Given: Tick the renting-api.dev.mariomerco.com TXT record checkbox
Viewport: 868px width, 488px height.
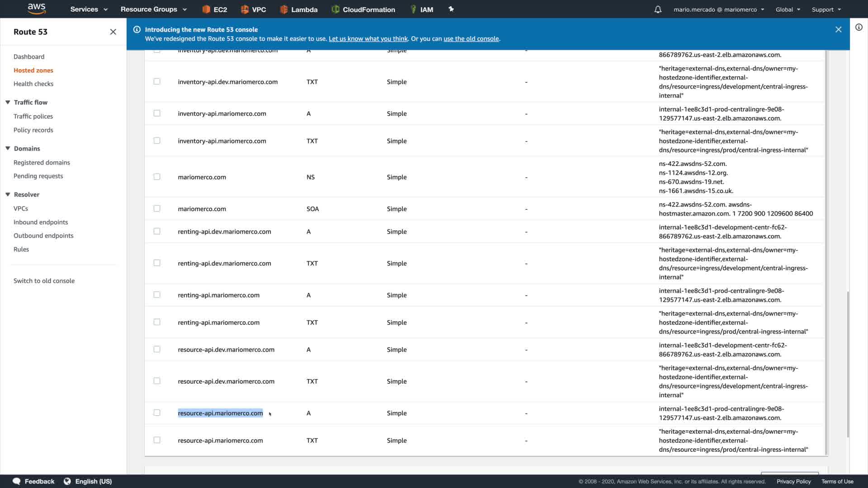Looking at the screenshot, I should (x=157, y=263).
